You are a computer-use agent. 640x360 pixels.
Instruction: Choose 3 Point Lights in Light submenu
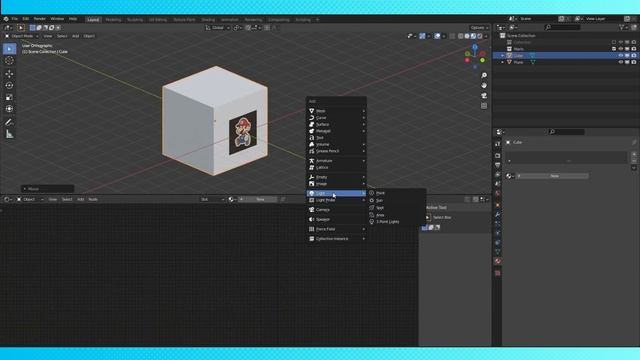point(397,222)
